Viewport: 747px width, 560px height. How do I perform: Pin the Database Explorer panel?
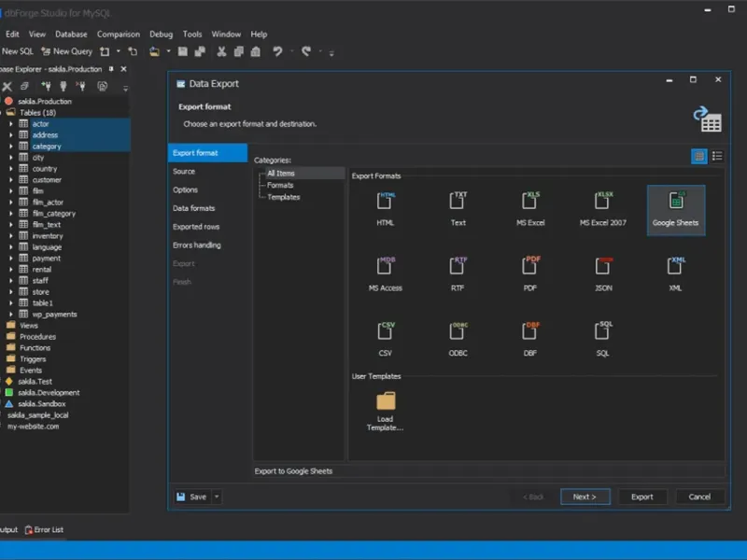pos(111,69)
